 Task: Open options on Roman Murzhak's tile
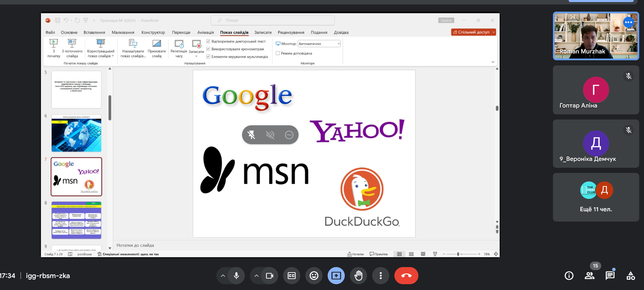point(628,23)
